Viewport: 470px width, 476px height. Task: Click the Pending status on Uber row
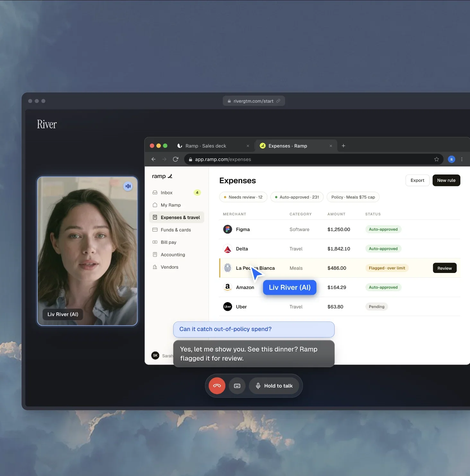point(377,307)
